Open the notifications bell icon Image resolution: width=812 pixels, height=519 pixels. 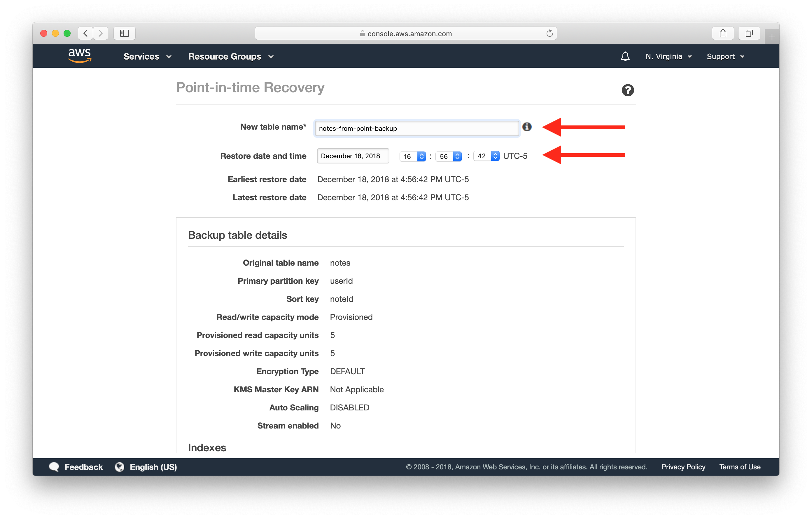625,56
